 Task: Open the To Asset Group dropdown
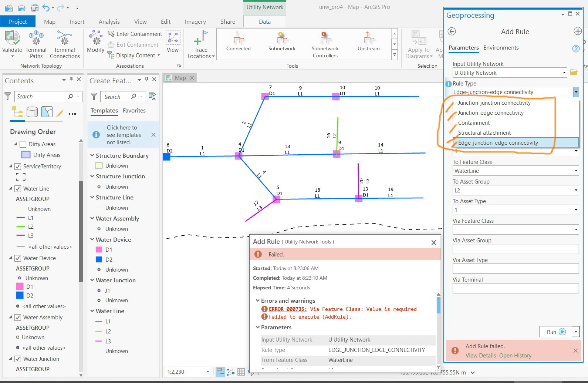point(576,191)
